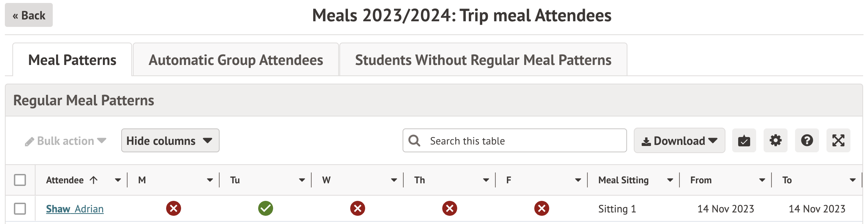
Task: Open the help question mark icon
Action: pos(807,141)
